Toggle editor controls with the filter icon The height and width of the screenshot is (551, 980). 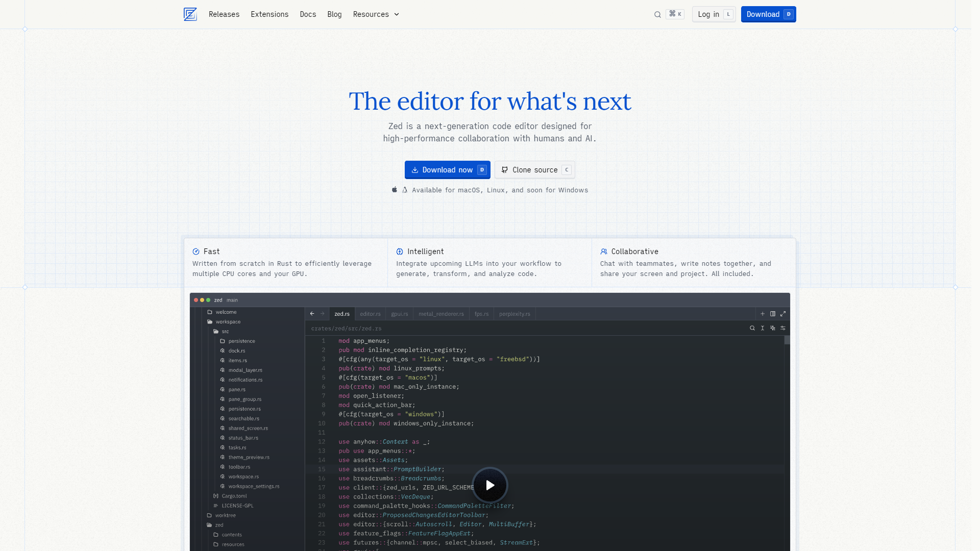pyautogui.click(x=783, y=328)
